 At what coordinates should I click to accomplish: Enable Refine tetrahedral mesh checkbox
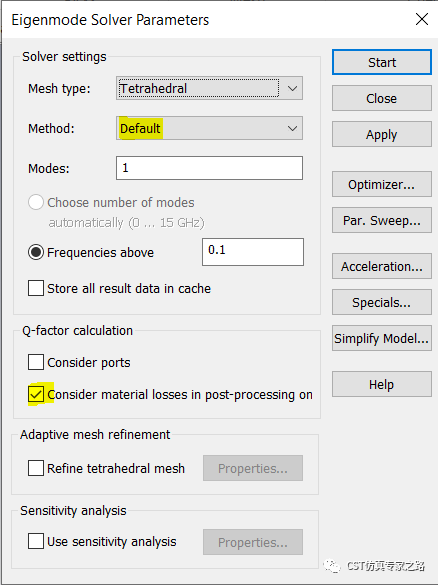36,468
